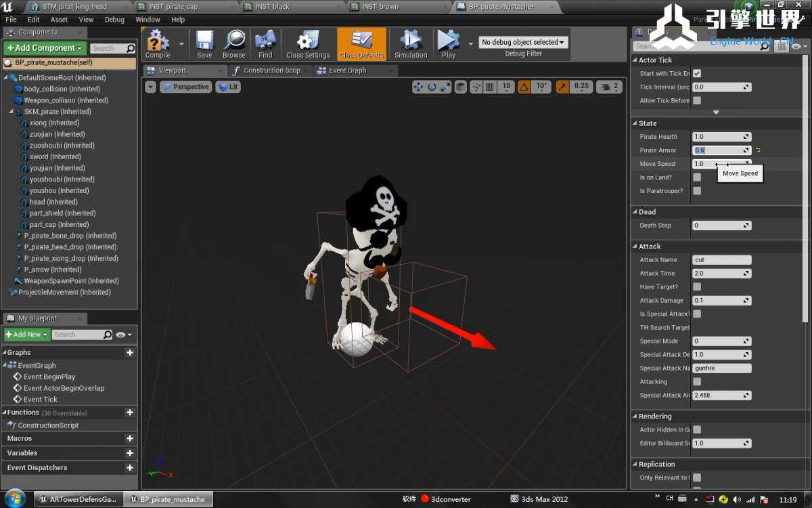Click the Play toolbar icon
Image resolution: width=812 pixels, height=508 pixels.
click(449, 44)
